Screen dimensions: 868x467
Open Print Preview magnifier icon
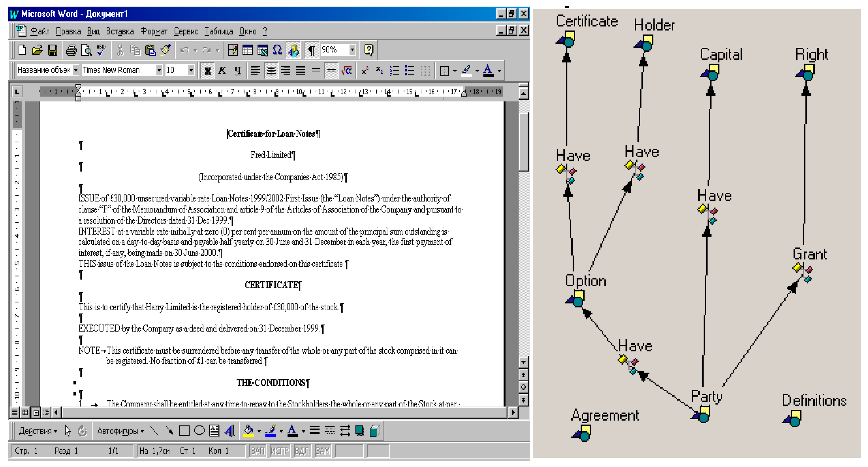click(87, 50)
